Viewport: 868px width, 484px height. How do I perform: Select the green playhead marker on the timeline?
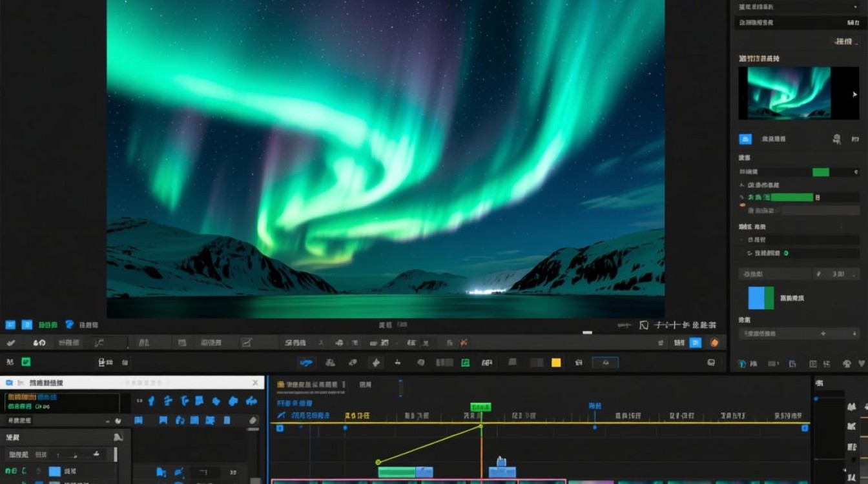pos(480,407)
